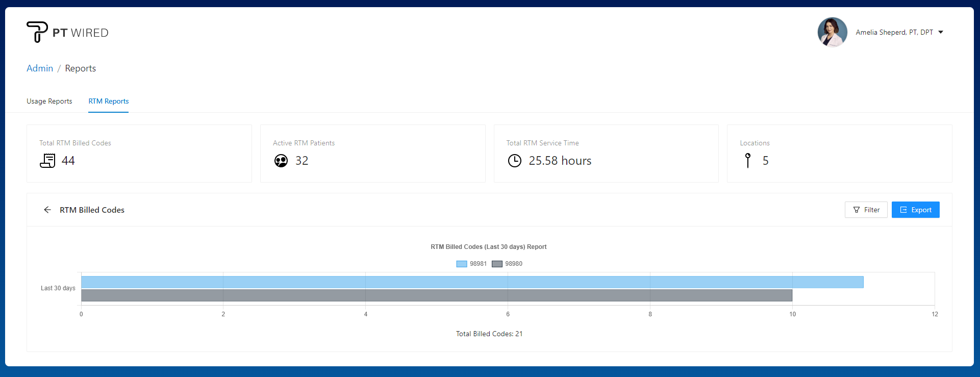Select the RTM Reports tab

tap(109, 101)
